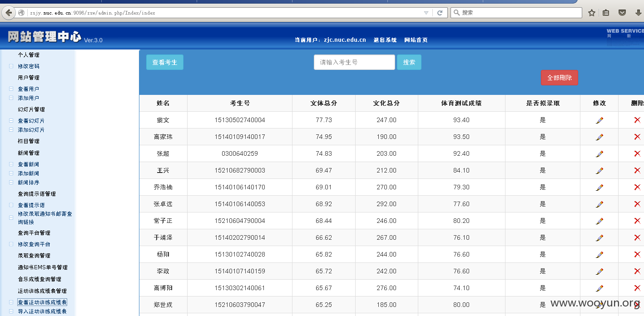
Task: Edit the record for 杨阳
Action: (x=599, y=255)
